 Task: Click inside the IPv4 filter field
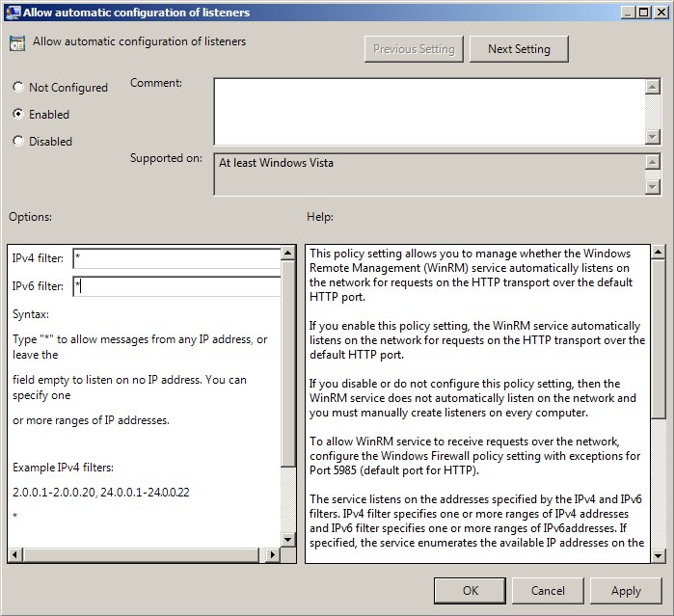(176, 258)
